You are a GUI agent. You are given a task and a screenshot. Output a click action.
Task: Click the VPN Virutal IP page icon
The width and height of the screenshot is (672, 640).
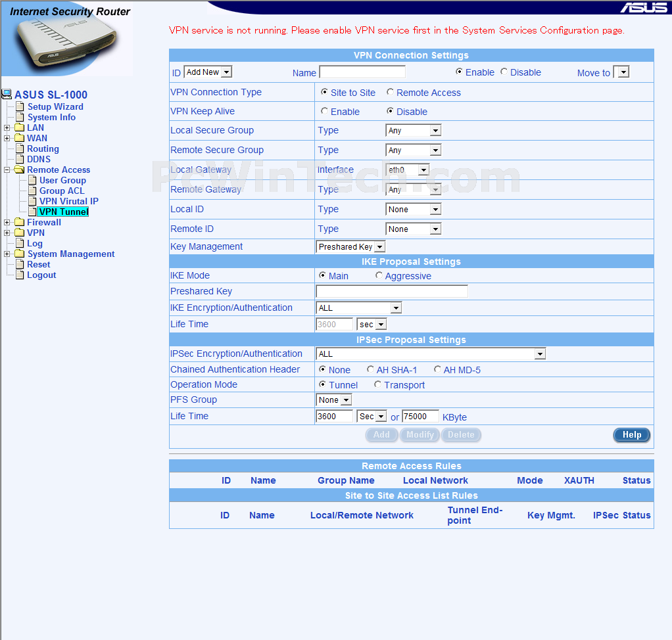[x=33, y=201]
